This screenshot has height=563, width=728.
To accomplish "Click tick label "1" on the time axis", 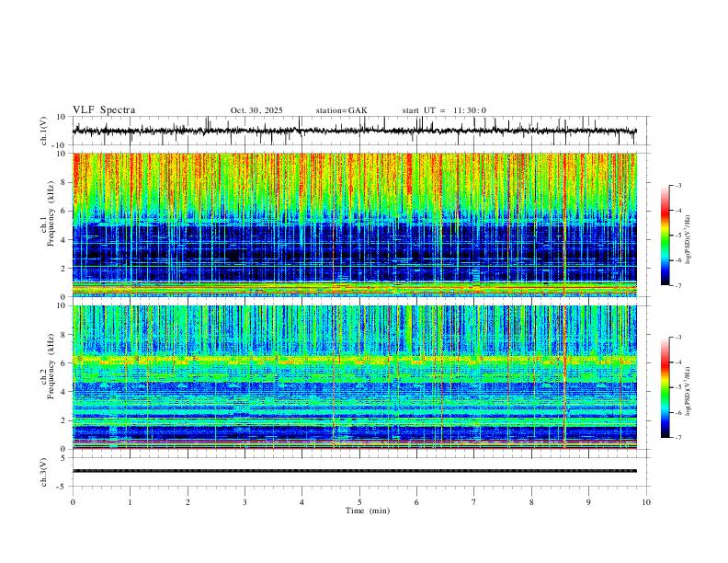I will coord(130,502).
